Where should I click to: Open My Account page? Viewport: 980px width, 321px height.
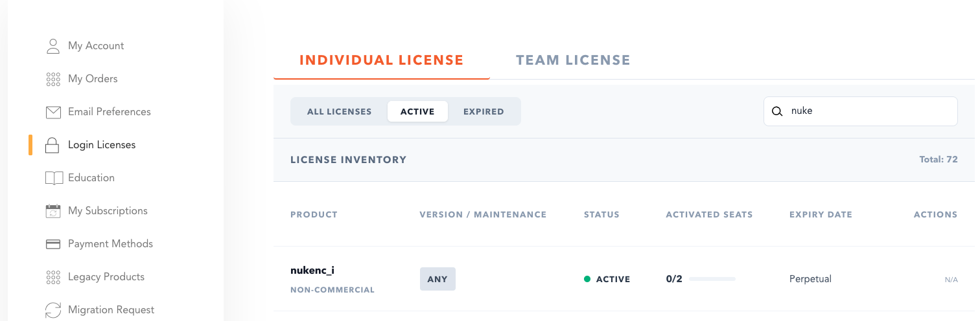(96, 46)
